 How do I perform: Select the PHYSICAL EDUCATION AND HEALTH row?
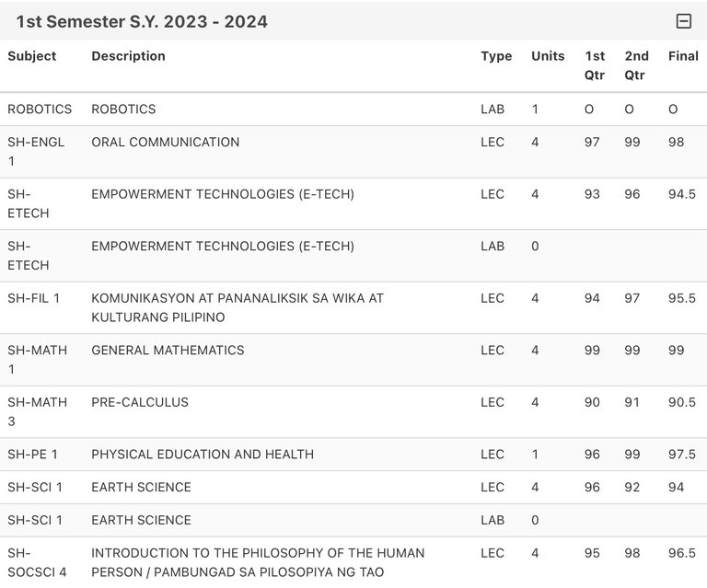coord(353,455)
